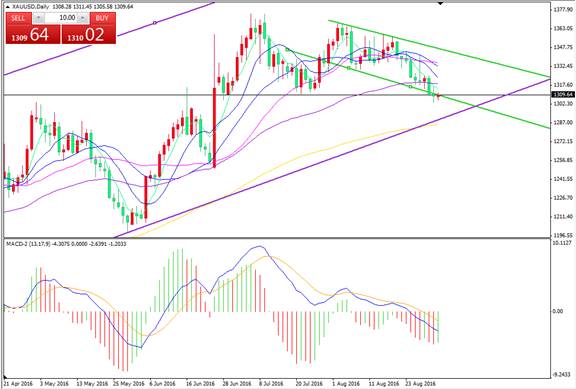576x389 pixels.
Task: Click the 21 Apr 2016 date label
Action: [19, 384]
